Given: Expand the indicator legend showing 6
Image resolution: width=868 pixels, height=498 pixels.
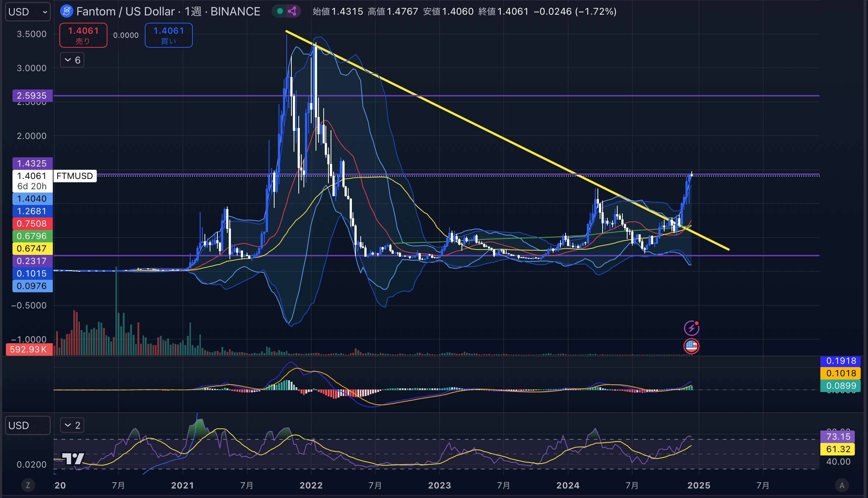Looking at the screenshot, I should pyautogui.click(x=72, y=60).
